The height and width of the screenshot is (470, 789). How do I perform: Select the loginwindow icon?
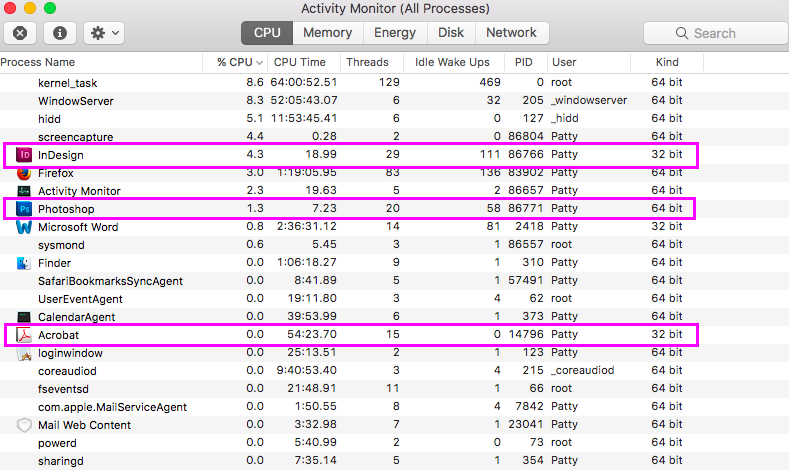[x=24, y=353]
